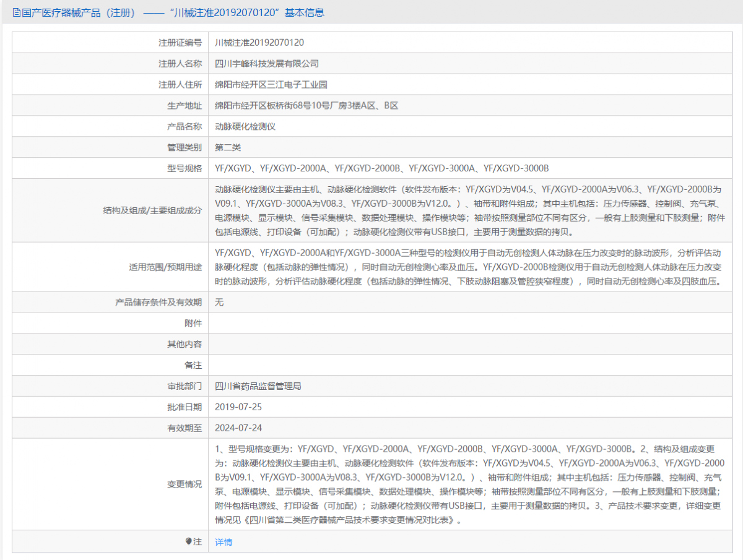Viewport: 743px width, 560px height.
Task: Click the 附件 label cell
Action: [x=110, y=324]
